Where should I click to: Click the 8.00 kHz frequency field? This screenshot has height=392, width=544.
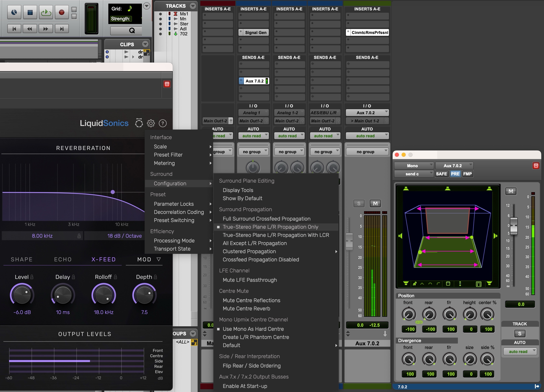click(42, 236)
